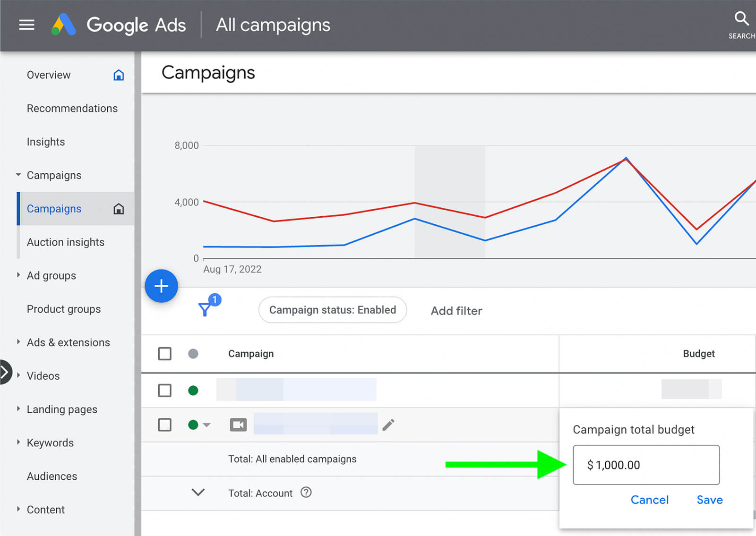Open the Audiences page
Viewport: 756px width, 536px height.
tap(52, 476)
